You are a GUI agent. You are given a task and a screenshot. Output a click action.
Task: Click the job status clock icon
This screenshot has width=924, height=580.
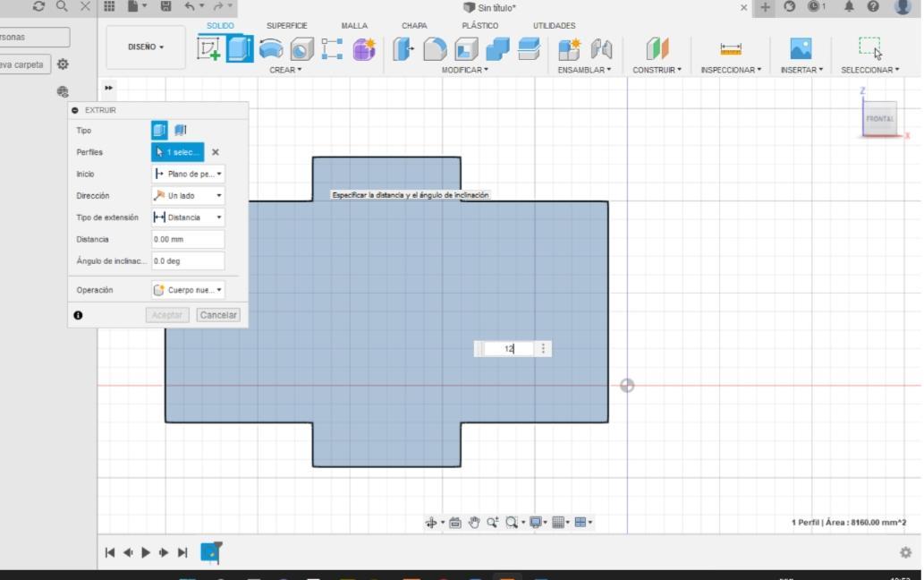[814, 6]
